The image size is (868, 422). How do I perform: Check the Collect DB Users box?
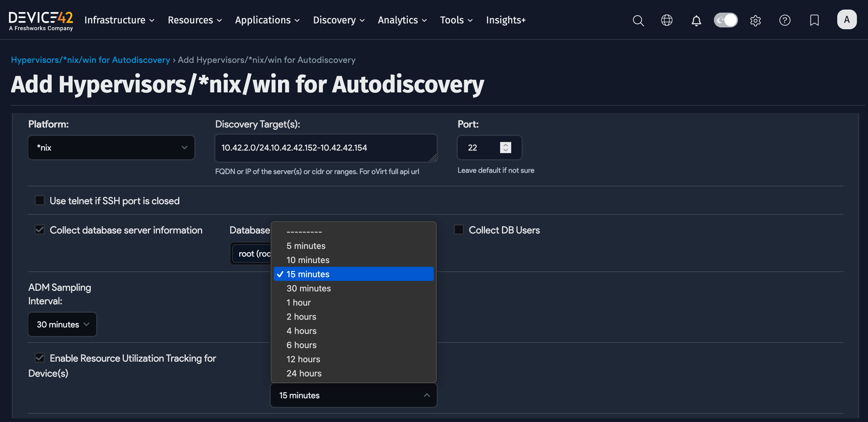(459, 230)
